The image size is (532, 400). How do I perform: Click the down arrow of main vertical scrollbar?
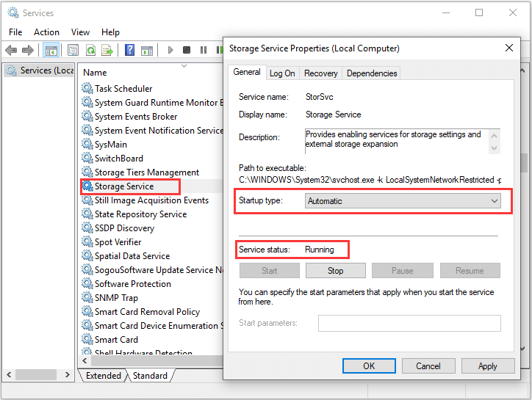point(523,349)
